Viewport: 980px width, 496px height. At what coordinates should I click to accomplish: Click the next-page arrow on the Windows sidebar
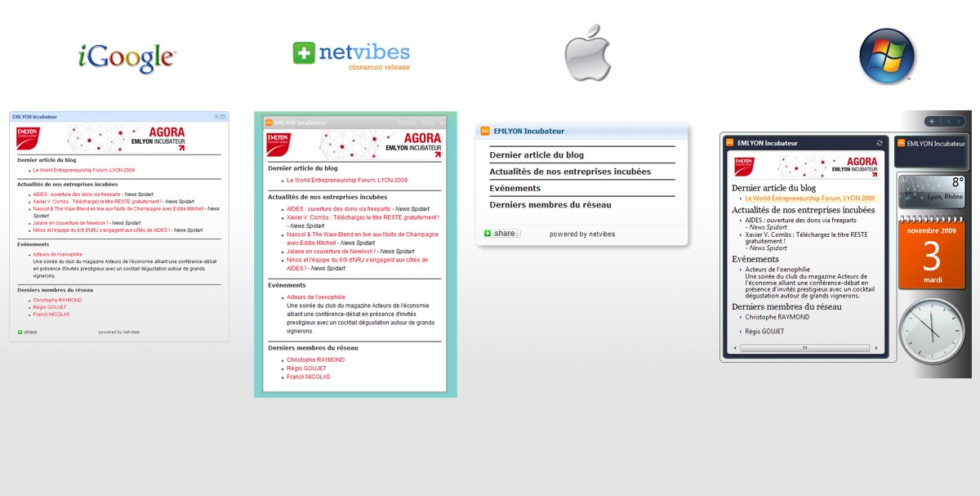pos(958,122)
